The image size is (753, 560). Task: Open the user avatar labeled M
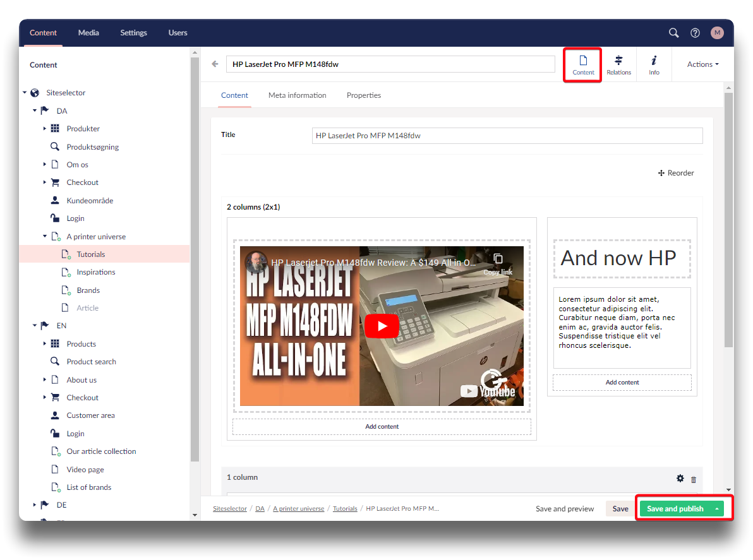[717, 33]
